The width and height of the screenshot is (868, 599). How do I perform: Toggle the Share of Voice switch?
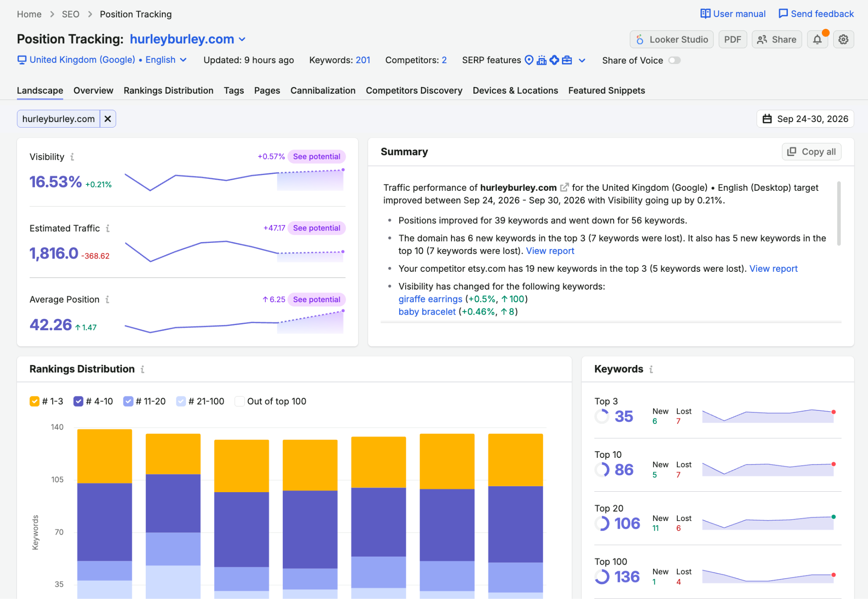[674, 60]
